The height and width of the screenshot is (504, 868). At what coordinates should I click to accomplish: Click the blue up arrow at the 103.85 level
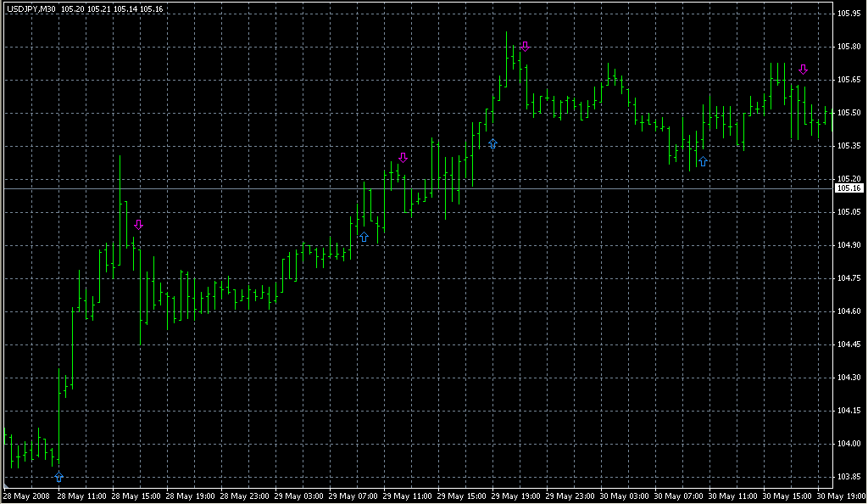point(59,477)
